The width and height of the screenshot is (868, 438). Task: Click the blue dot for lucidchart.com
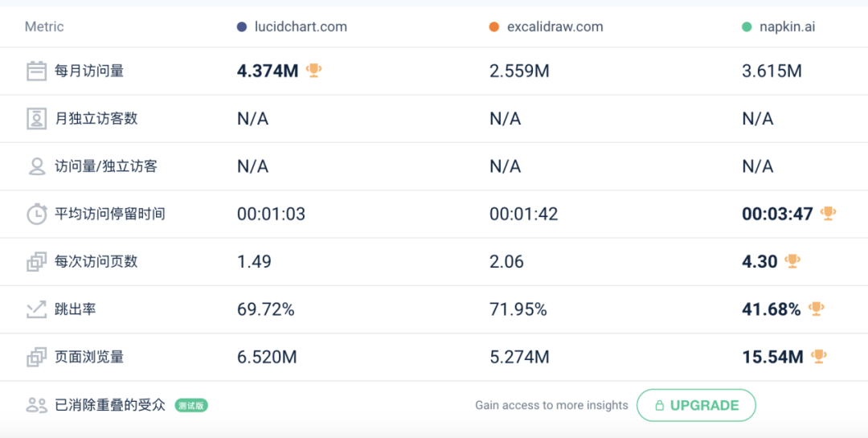[x=242, y=27]
